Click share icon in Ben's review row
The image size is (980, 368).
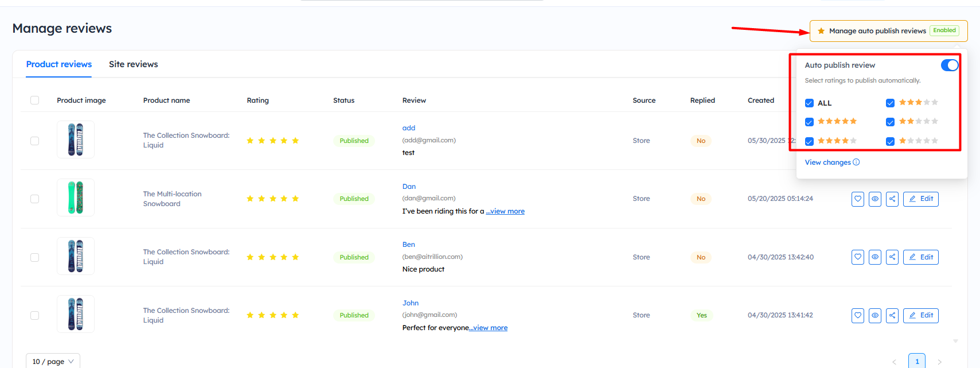pos(892,257)
